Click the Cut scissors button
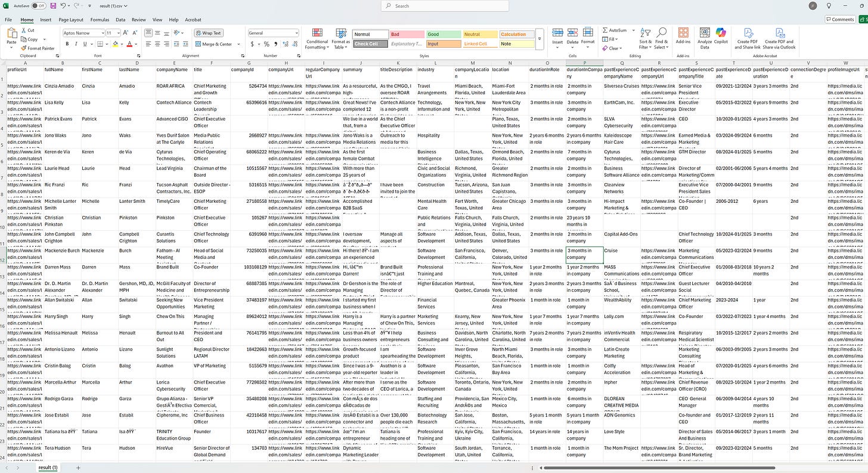Image resolution: width=868 pixels, height=473 pixels. (27, 30)
